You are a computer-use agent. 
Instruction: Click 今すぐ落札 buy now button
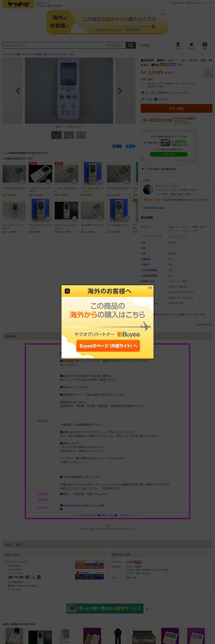tap(176, 108)
